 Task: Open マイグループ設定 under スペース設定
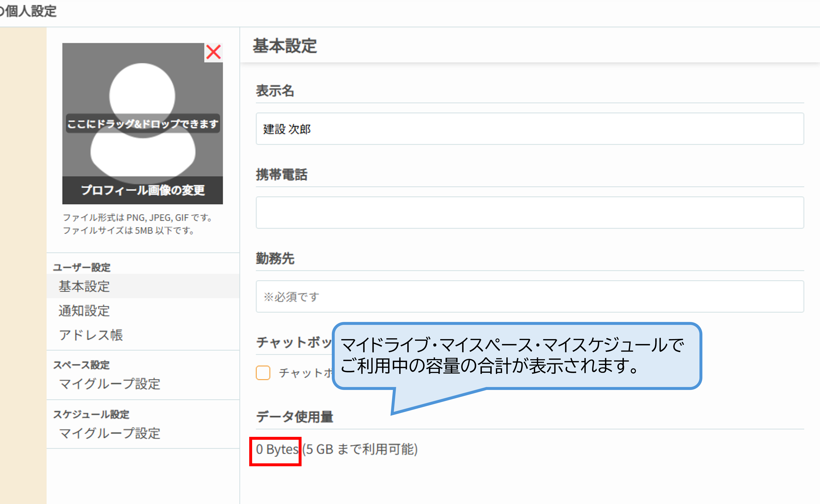click(x=109, y=384)
